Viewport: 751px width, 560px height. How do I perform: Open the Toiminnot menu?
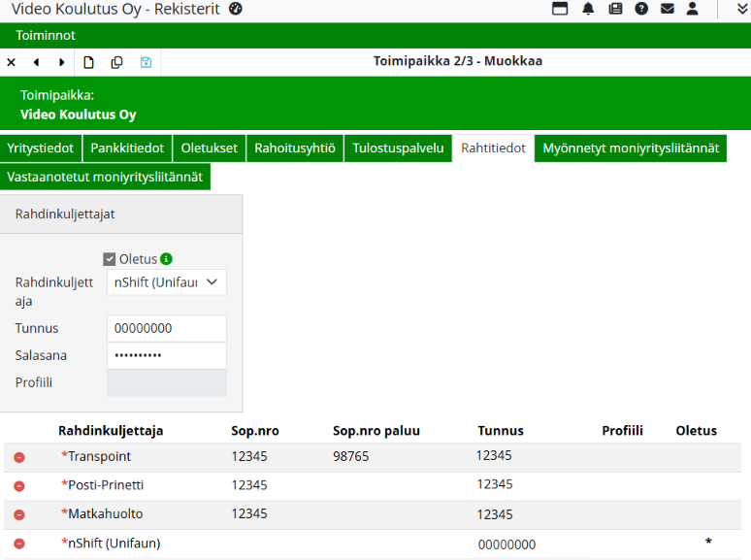point(46,36)
